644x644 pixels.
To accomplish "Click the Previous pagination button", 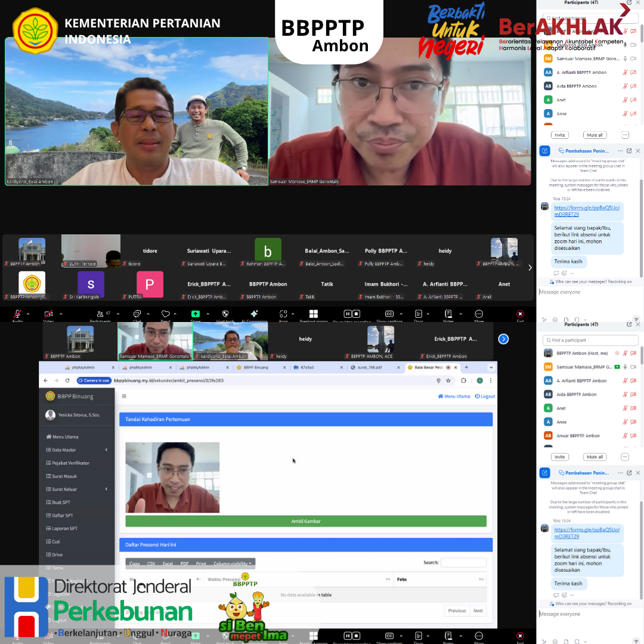I will tap(457, 611).
